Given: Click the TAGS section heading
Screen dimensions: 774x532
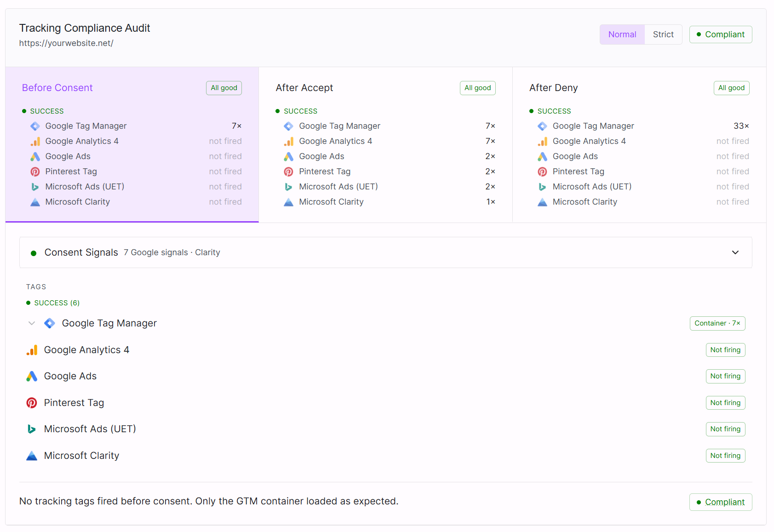Looking at the screenshot, I should (x=36, y=287).
